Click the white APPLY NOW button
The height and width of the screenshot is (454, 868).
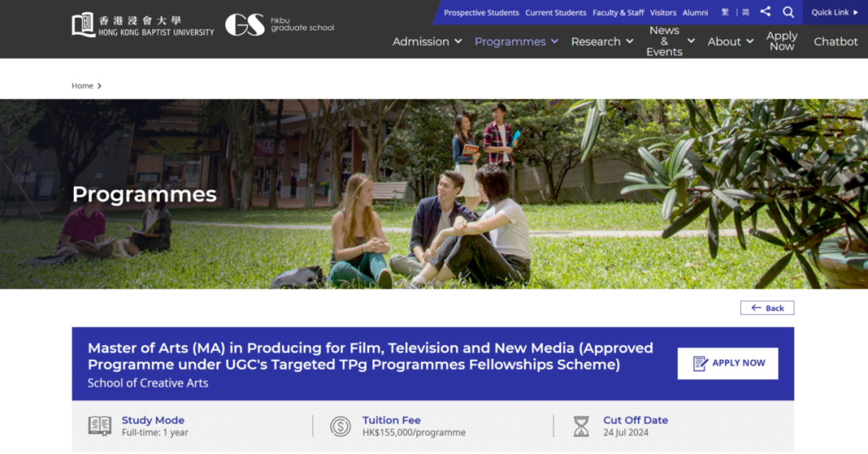point(727,363)
